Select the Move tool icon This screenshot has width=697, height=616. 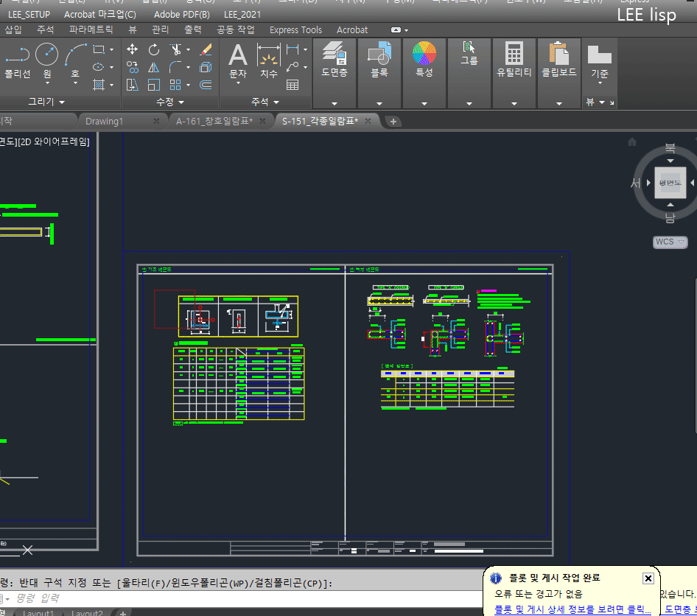[x=132, y=49]
